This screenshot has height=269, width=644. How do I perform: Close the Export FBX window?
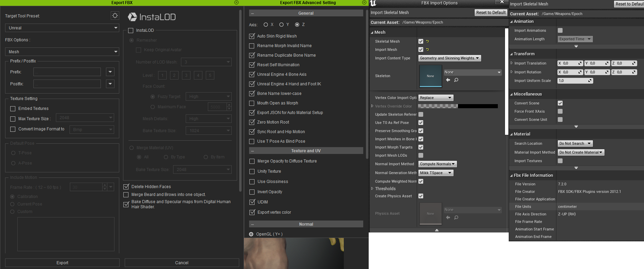[236, 2]
